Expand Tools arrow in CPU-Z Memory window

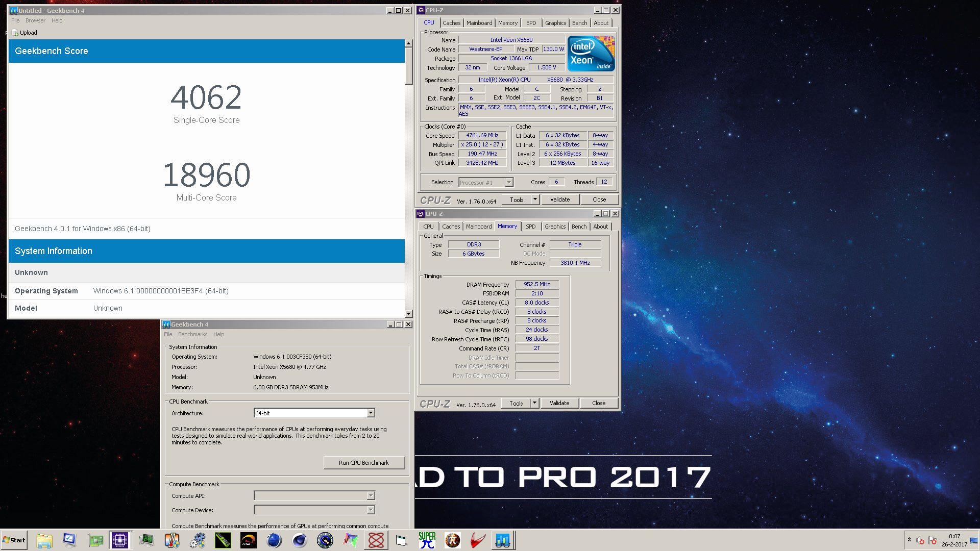point(535,403)
